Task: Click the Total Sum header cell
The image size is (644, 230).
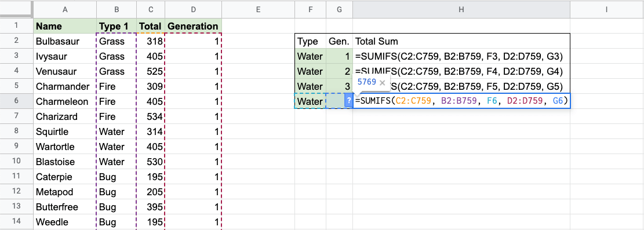Action: (x=461, y=42)
